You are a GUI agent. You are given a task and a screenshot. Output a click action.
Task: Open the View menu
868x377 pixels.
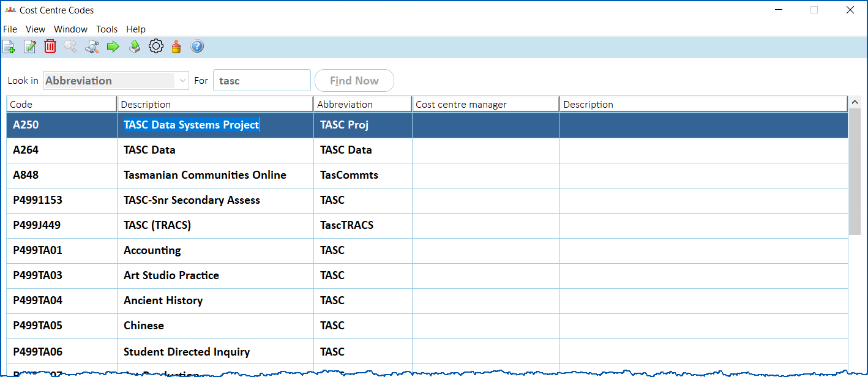[x=36, y=29]
